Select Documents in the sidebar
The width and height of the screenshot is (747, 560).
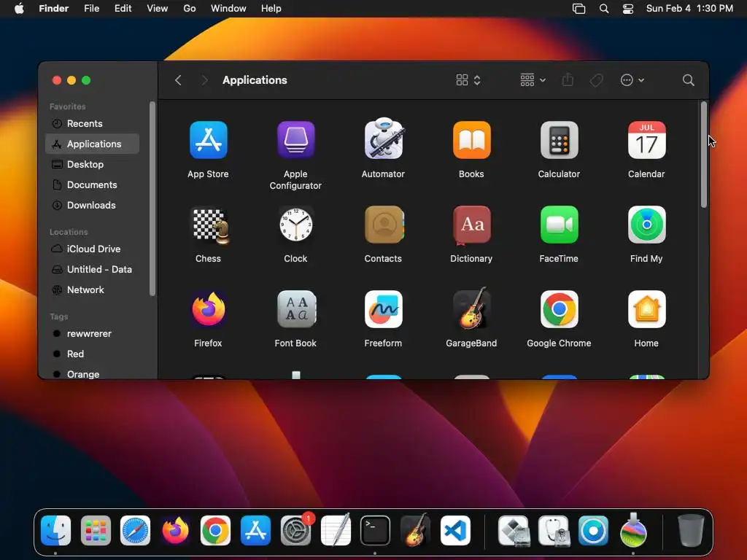(x=93, y=185)
